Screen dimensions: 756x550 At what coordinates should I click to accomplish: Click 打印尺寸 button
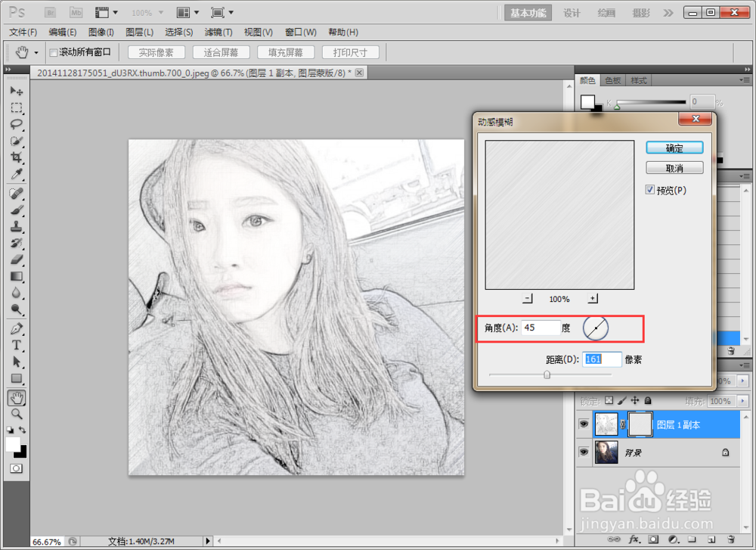(x=350, y=52)
